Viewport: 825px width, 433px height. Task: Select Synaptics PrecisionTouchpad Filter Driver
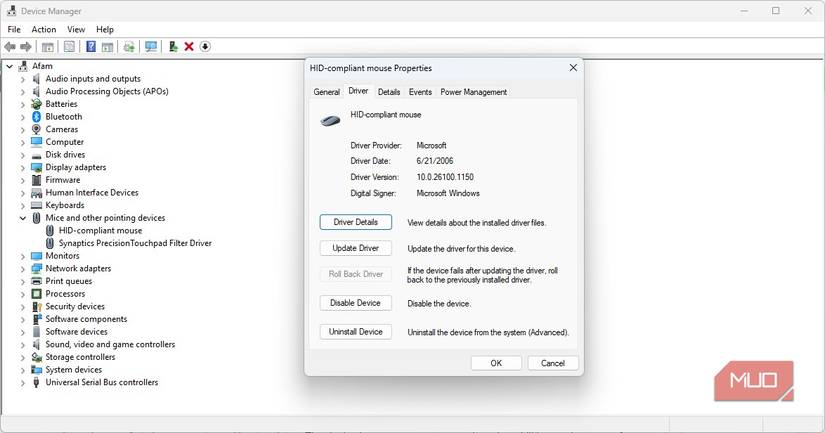point(135,243)
